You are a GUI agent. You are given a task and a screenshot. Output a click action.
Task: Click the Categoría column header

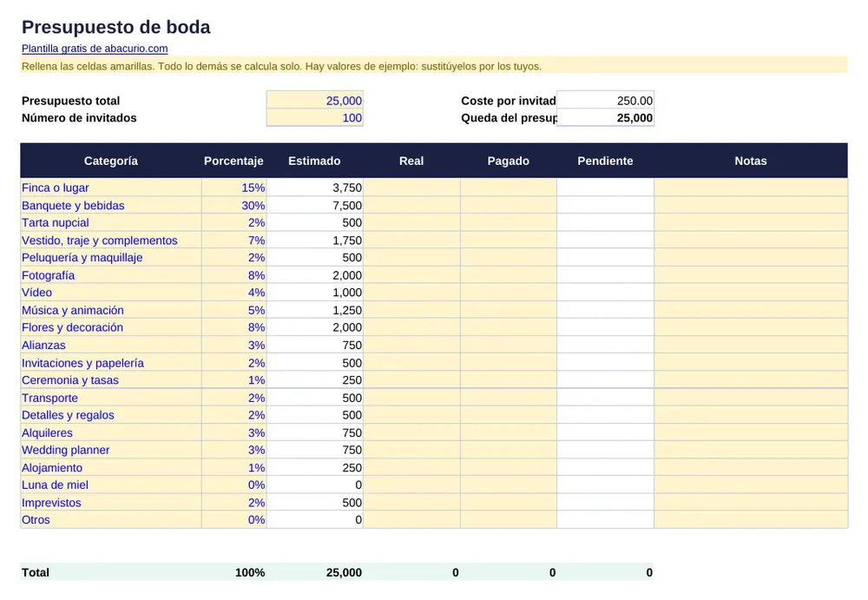(111, 161)
